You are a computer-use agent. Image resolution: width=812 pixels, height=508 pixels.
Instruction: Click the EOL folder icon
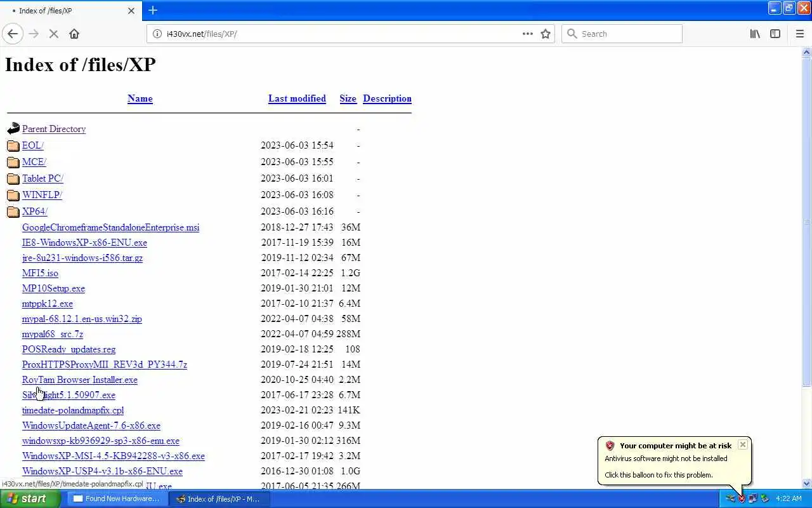(13, 145)
